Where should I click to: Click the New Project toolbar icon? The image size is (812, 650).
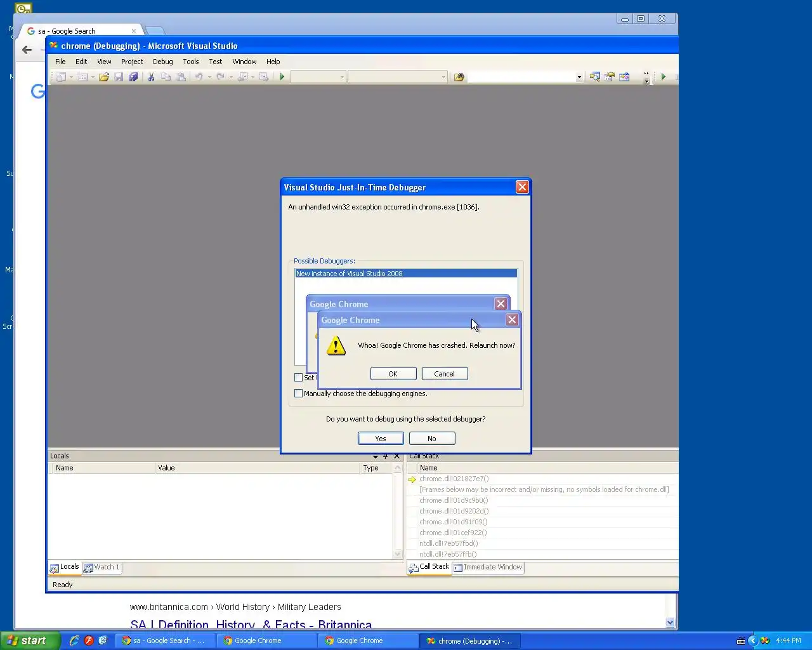point(61,77)
